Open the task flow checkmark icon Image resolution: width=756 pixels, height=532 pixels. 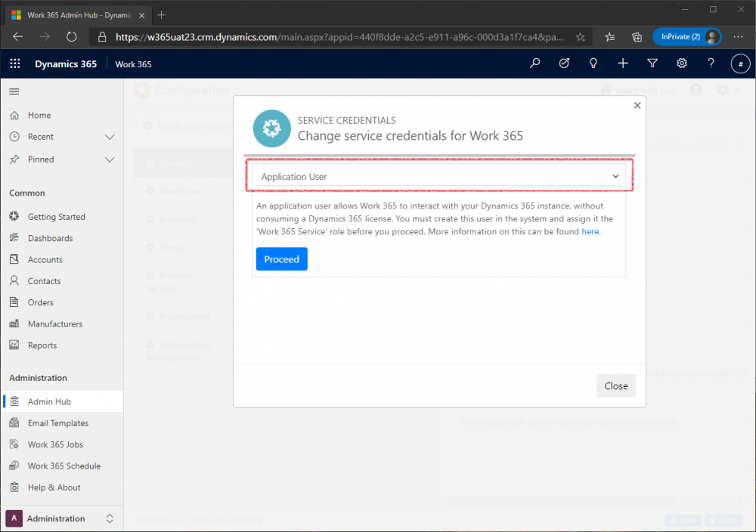(x=564, y=63)
